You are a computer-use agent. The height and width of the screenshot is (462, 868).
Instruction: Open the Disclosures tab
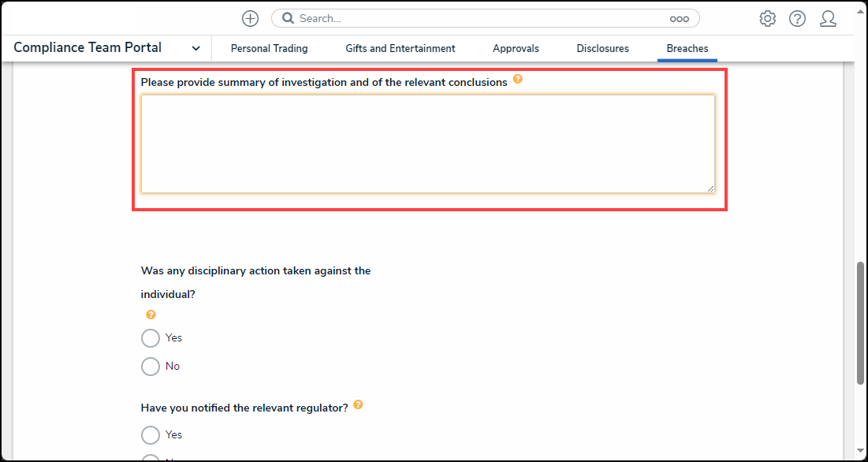(602, 49)
